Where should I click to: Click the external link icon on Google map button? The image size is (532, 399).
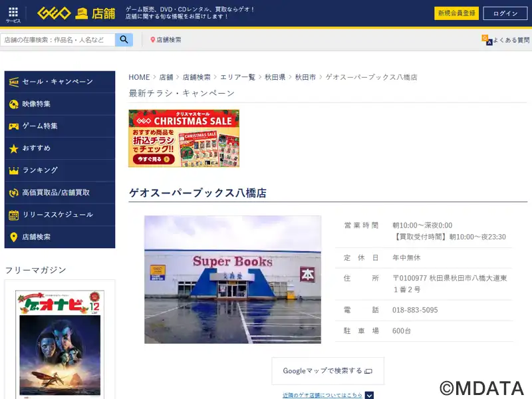[368, 371]
